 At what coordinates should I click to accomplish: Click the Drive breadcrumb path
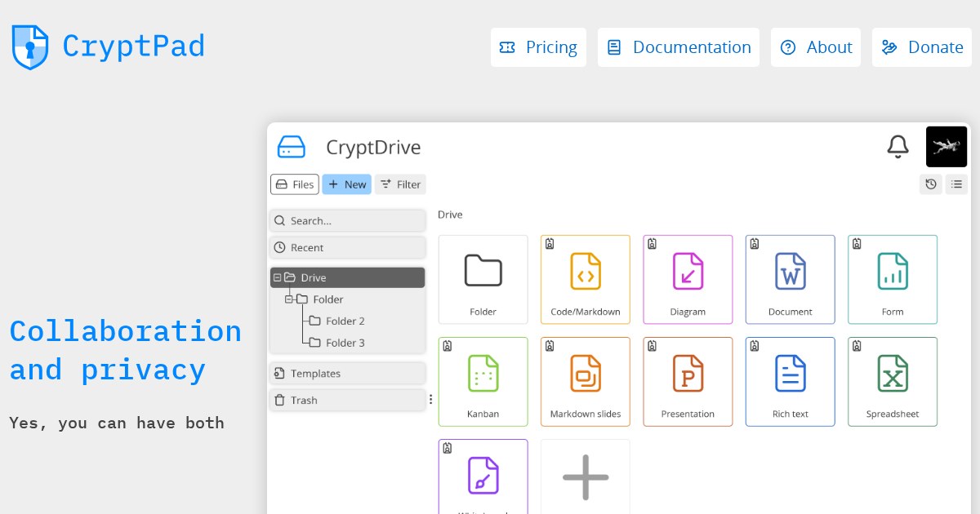pos(450,215)
